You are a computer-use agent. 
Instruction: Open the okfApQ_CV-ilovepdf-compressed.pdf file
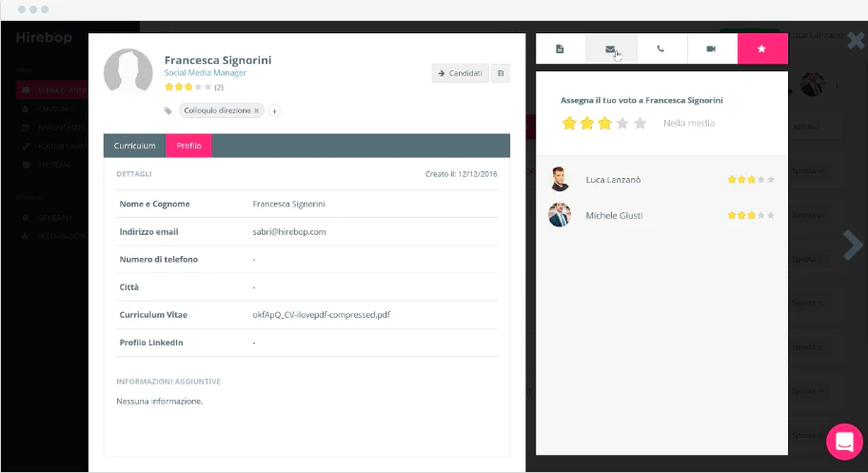click(321, 315)
